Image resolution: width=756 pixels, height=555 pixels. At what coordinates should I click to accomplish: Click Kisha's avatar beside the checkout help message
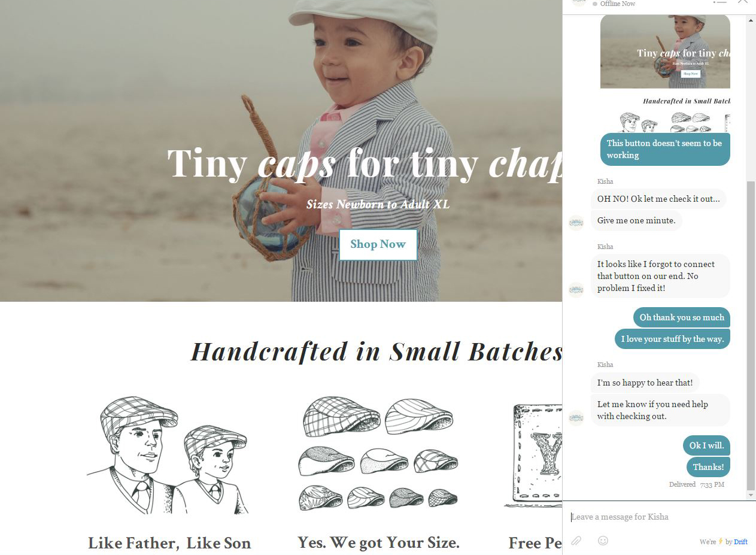coord(576,418)
